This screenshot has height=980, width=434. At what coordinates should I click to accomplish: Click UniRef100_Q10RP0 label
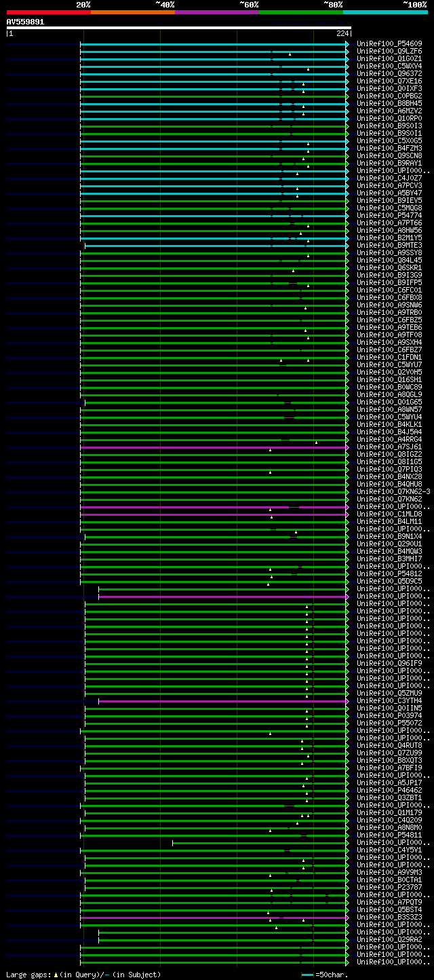point(389,119)
